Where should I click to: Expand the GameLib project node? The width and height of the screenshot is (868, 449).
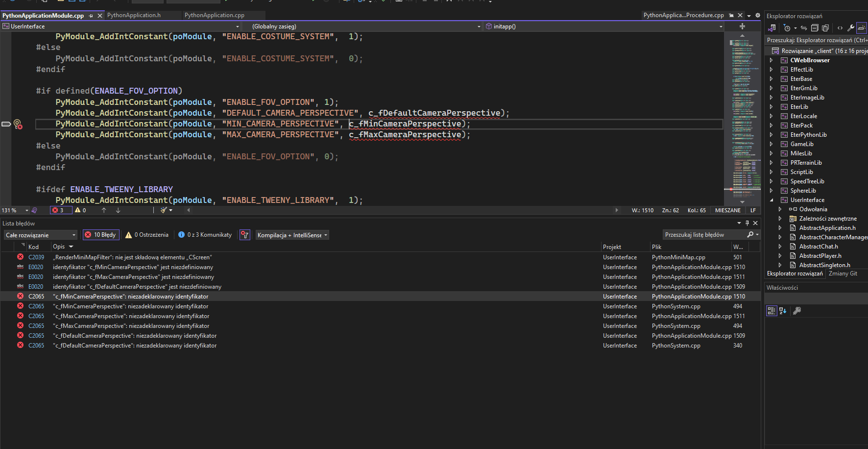click(772, 144)
